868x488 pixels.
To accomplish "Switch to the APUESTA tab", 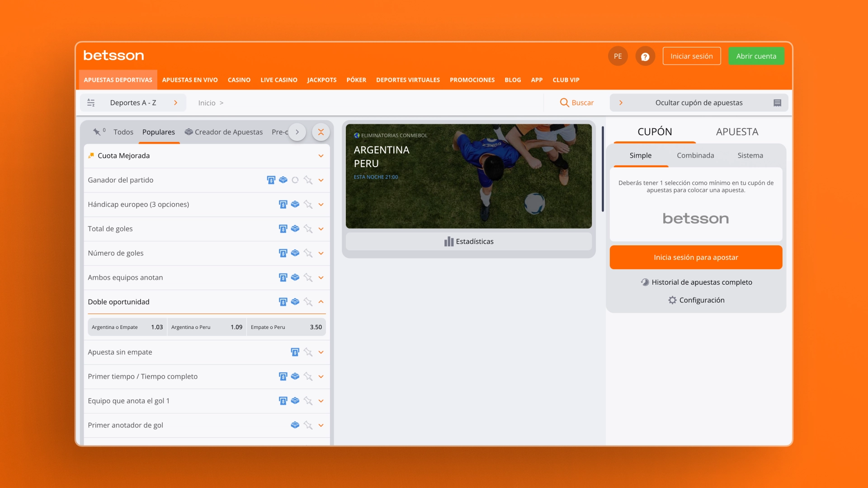I will tap(737, 131).
